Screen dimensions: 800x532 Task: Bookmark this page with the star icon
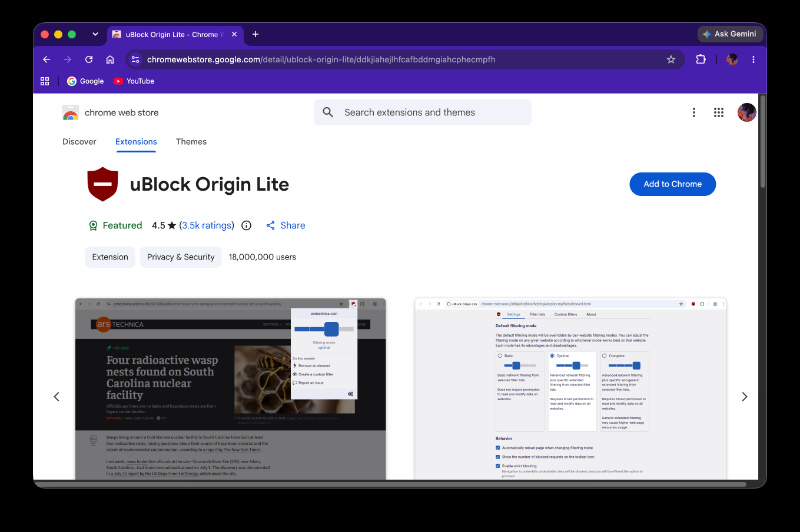pos(671,60)
